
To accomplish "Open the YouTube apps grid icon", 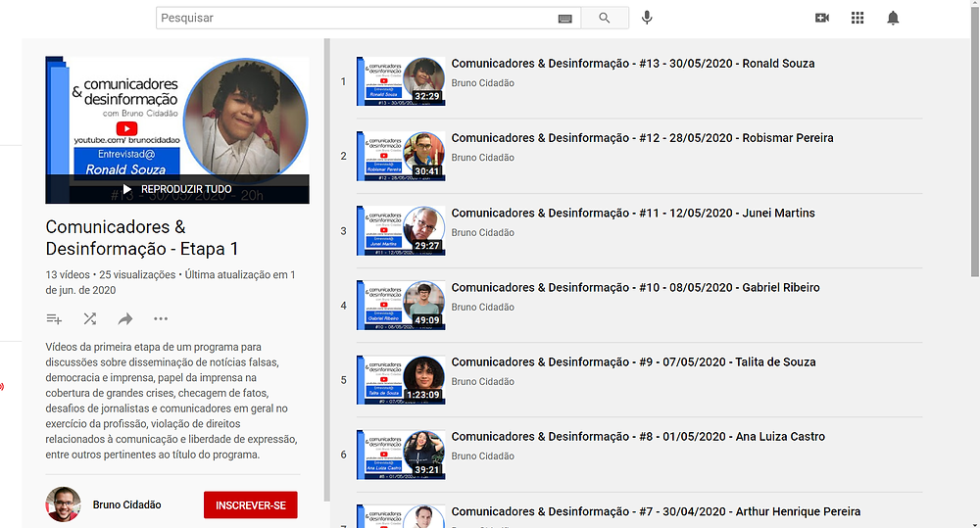I will (857, 18).
